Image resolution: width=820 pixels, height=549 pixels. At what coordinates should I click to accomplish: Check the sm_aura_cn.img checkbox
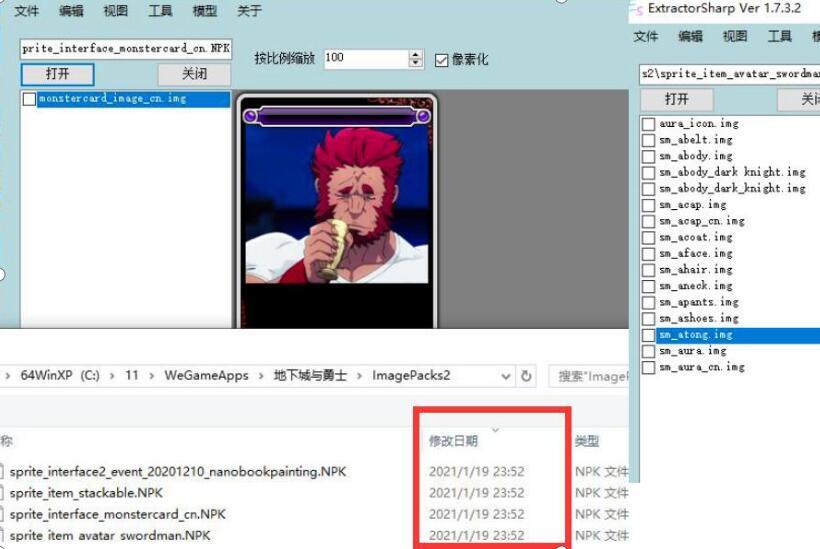[x=648, y=367]
